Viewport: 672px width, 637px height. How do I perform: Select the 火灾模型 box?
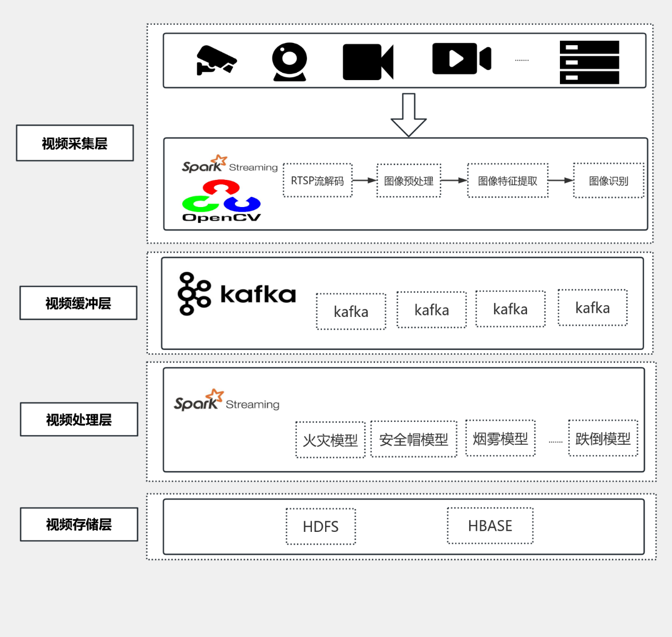(x=329, y=440)
